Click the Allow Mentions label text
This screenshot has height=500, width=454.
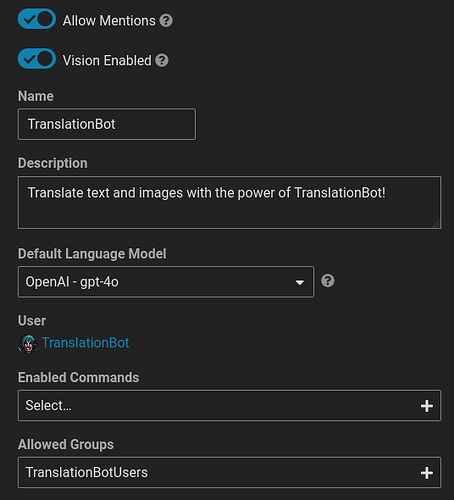[109, 21]
